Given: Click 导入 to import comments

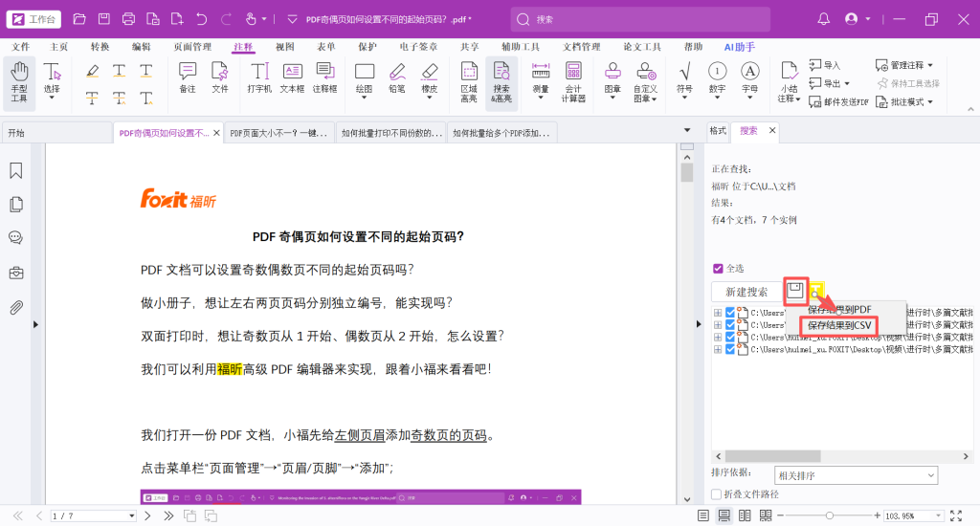Looking at the screenshot, I should coord(825,65).
